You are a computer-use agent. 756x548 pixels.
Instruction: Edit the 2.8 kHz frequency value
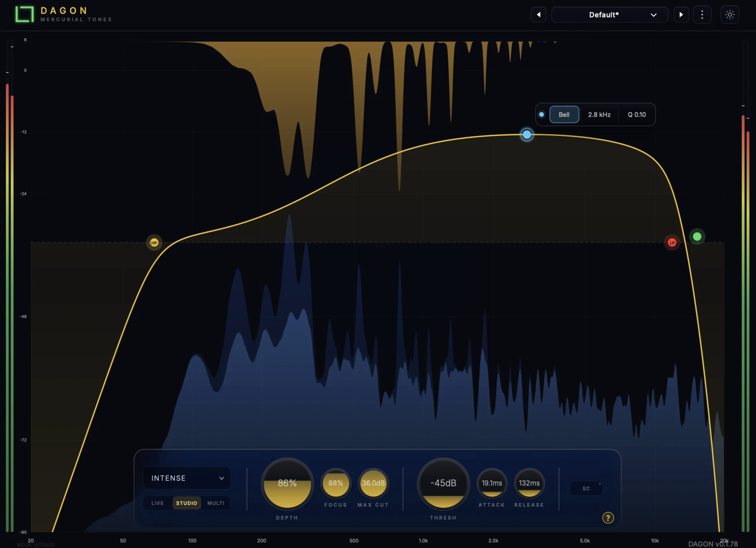tap(599, 115)
